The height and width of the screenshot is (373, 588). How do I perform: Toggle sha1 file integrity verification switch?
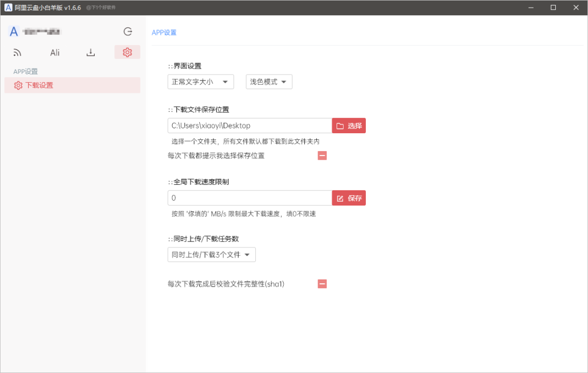[322, 284]
